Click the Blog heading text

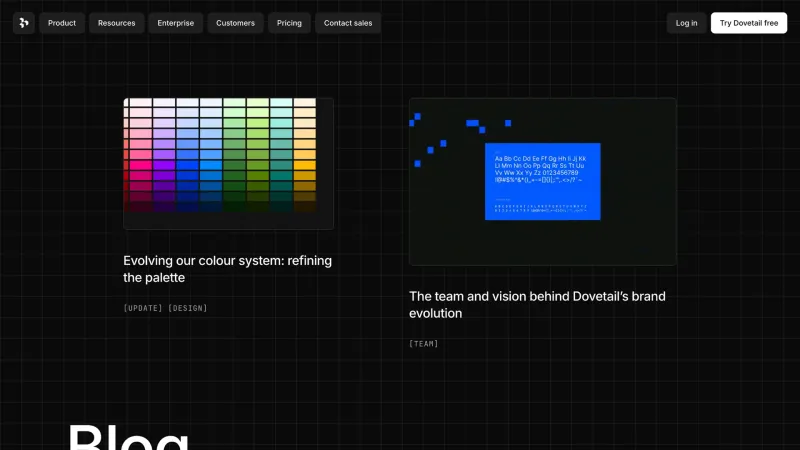129,437
